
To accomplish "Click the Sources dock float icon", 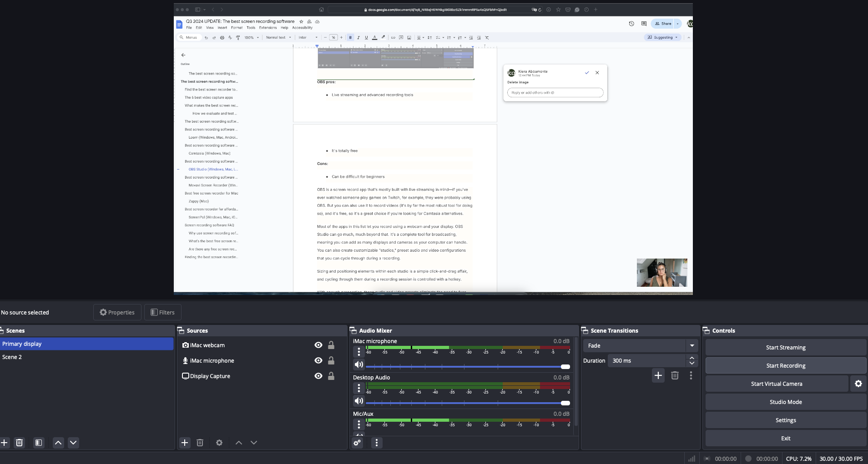I will [181, 330].
